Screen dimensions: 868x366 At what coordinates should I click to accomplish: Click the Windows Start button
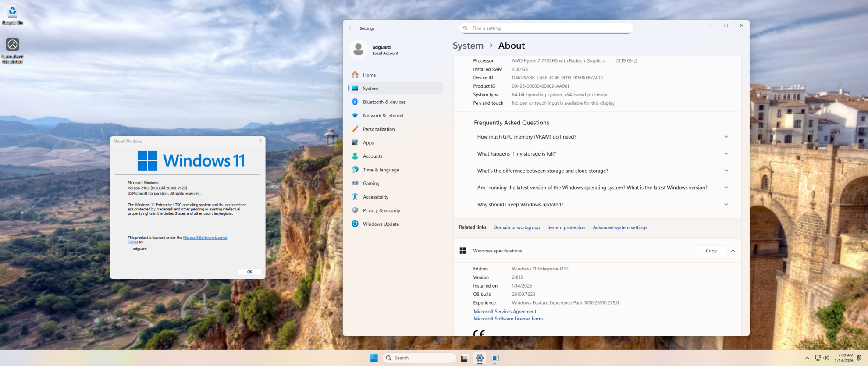374,358
